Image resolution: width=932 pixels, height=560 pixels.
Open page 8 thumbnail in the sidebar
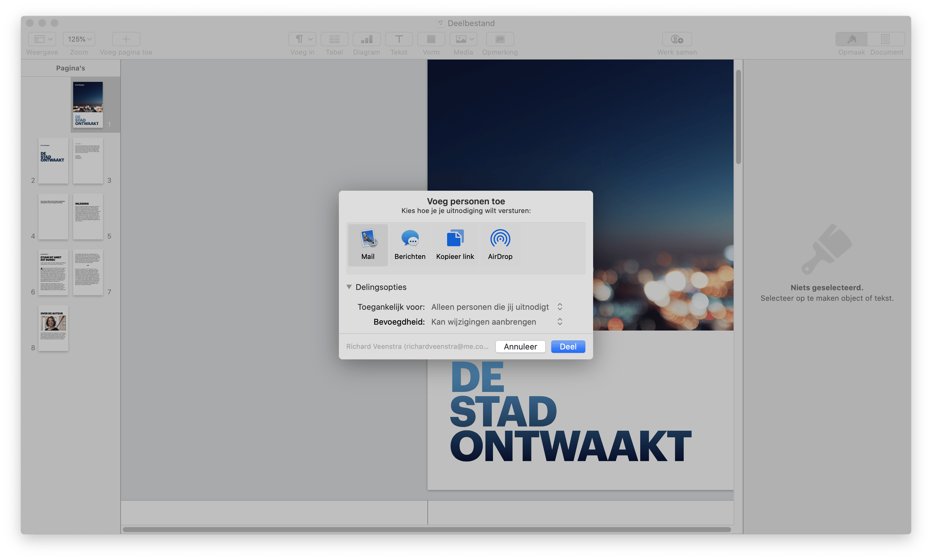[x=53, y=328]
